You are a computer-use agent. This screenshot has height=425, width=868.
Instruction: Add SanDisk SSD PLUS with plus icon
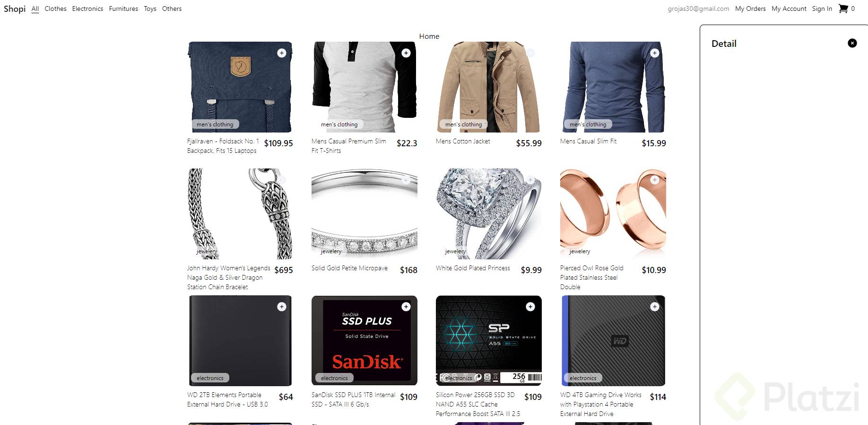tap(406, 307)
